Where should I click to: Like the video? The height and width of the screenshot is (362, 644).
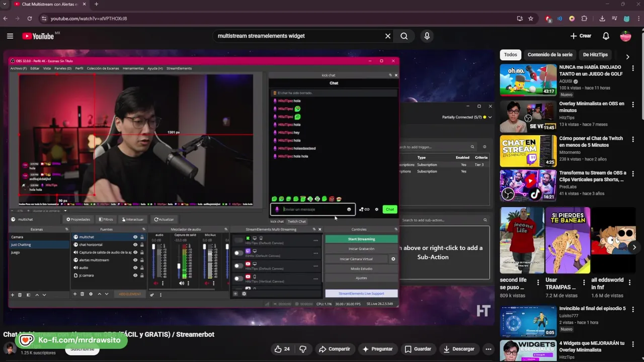[x=282, y=349]
